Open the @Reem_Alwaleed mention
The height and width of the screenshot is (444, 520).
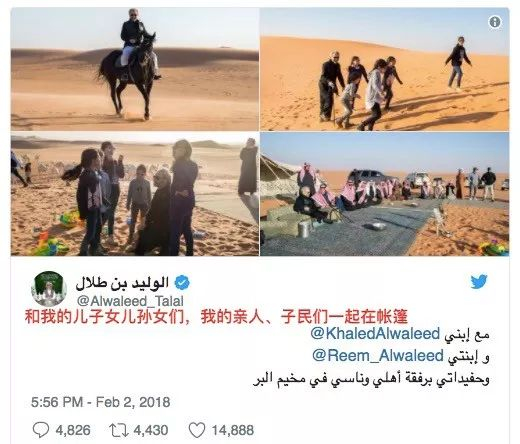378,355
